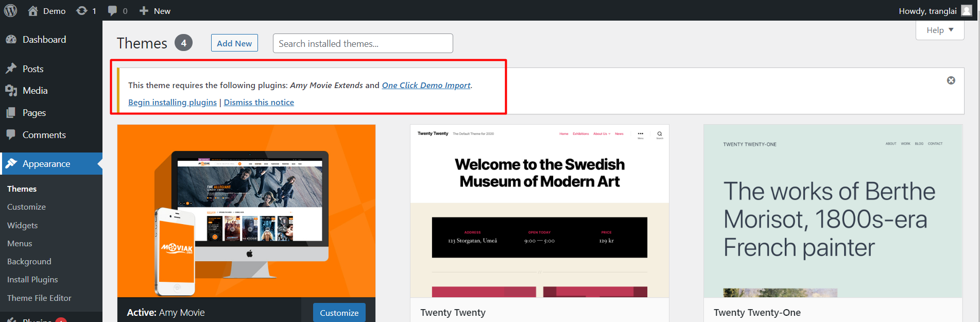This screenshot has width=980, height=322.
Task: Click the Posts pushpin icon
Action: pos(11,69)
